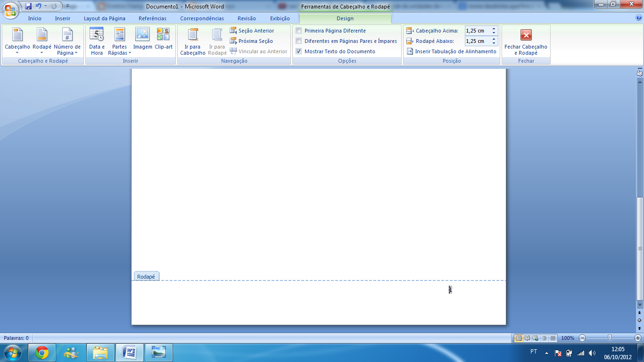Open Google Chrome from taskbar

(42, 353)
